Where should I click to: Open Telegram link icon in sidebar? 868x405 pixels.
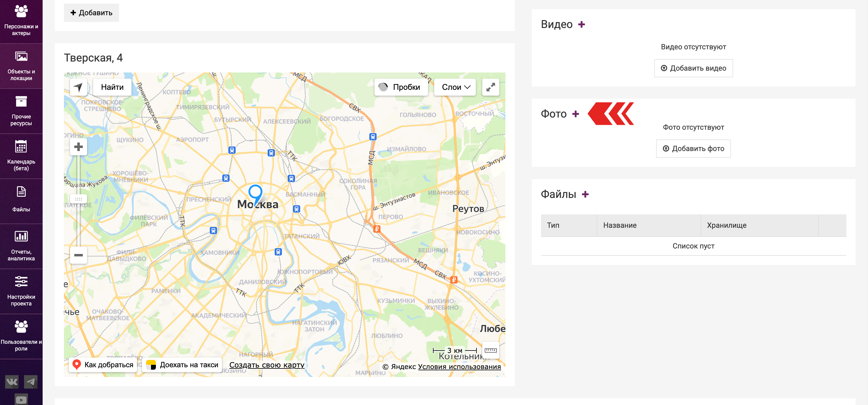[x=31, y=382]
